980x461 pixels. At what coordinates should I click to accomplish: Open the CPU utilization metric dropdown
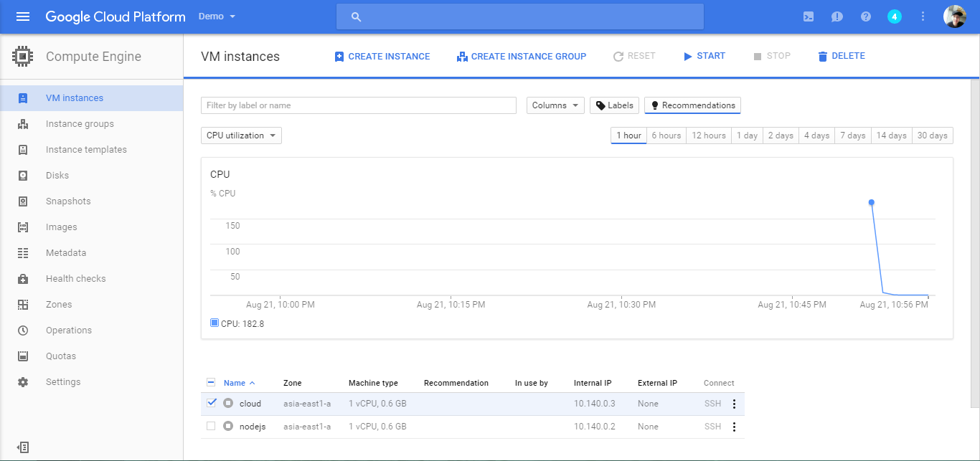(241, 136)
